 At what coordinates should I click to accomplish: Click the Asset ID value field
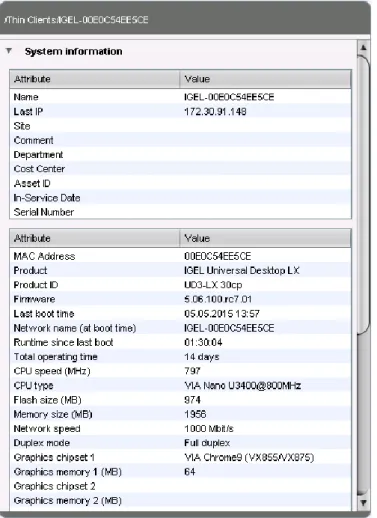(x=265, y=183)
